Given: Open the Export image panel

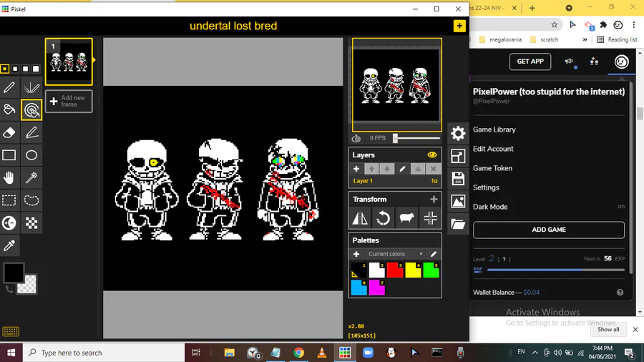Looking at the screenshot, I should click(457, 201).
